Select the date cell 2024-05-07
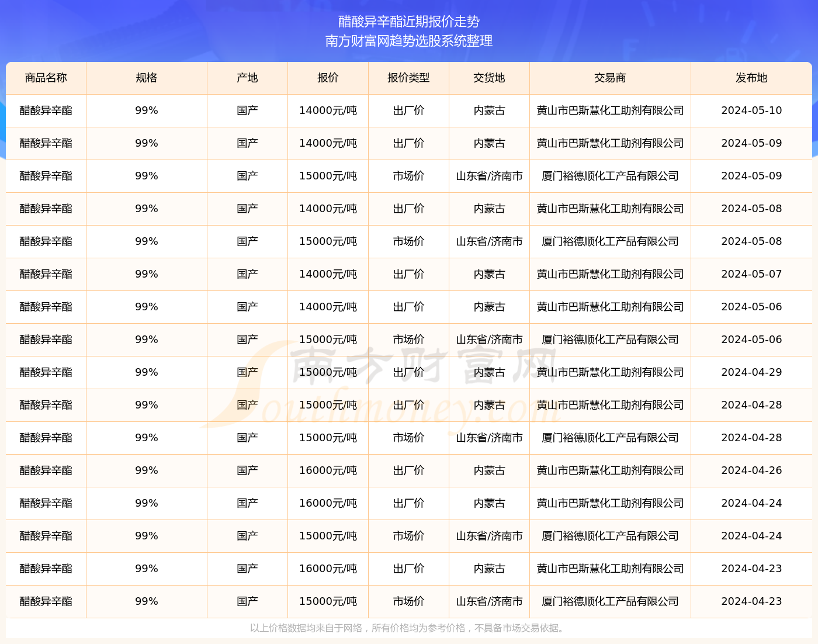This screenshot has width=818, height=644. [751, 274]
